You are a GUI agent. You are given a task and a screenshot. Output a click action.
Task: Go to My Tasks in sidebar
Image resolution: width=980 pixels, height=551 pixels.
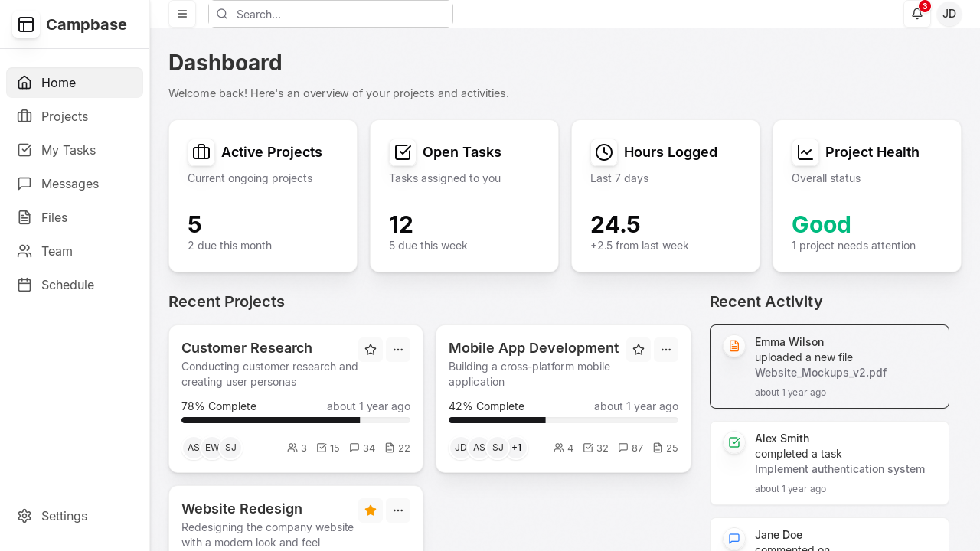(x=68, y=150)
